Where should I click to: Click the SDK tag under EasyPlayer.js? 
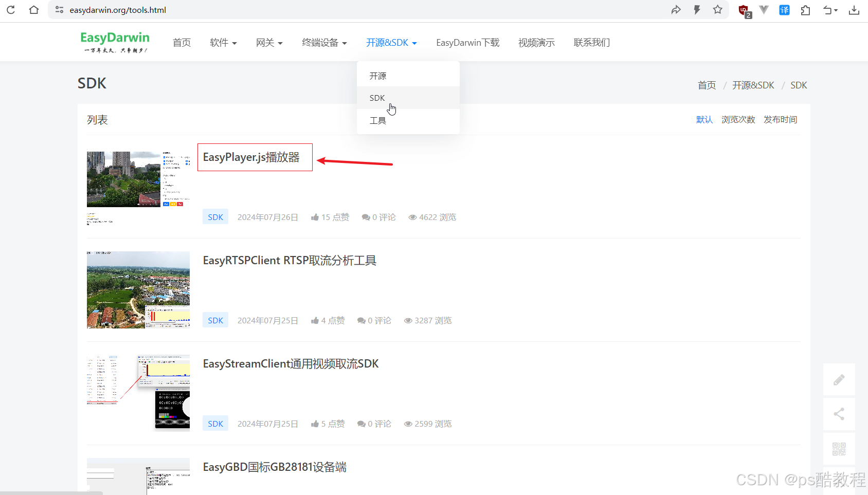pyautogui.click(x=215, y=217)
